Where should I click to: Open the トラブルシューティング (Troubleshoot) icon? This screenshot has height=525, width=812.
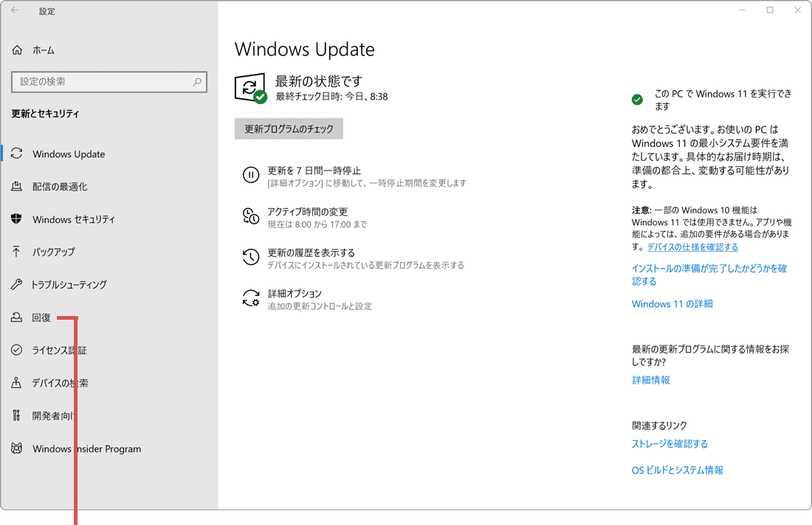tap(16, 284)
